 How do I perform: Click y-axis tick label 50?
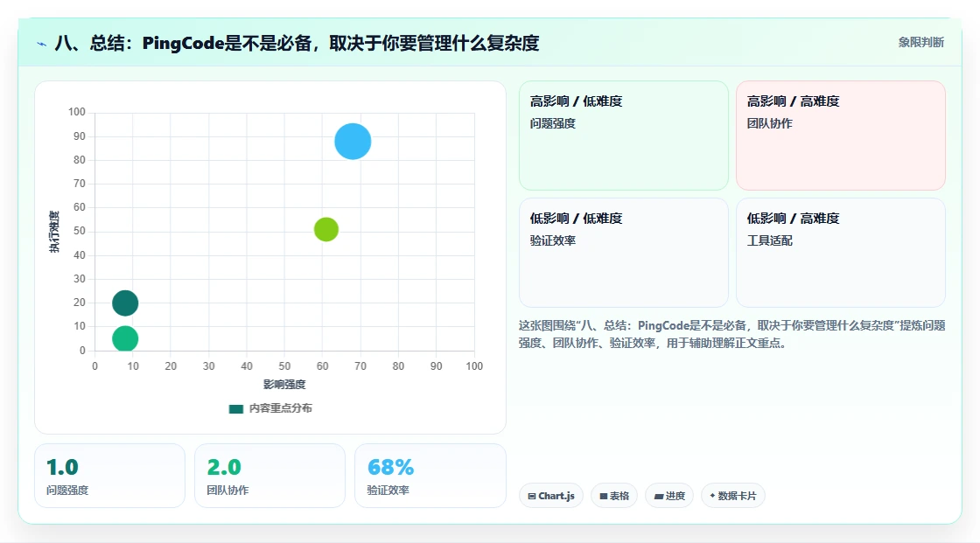tap(80, 231)
